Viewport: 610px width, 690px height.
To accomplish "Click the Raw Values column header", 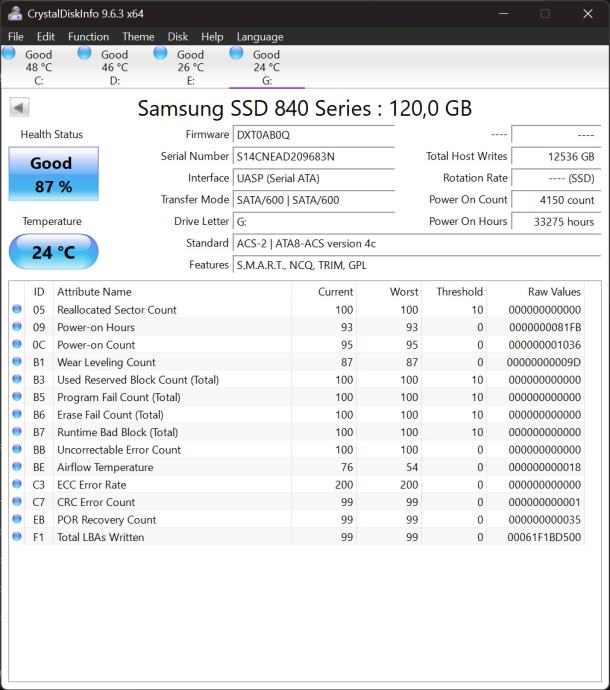I will point(536,292).
